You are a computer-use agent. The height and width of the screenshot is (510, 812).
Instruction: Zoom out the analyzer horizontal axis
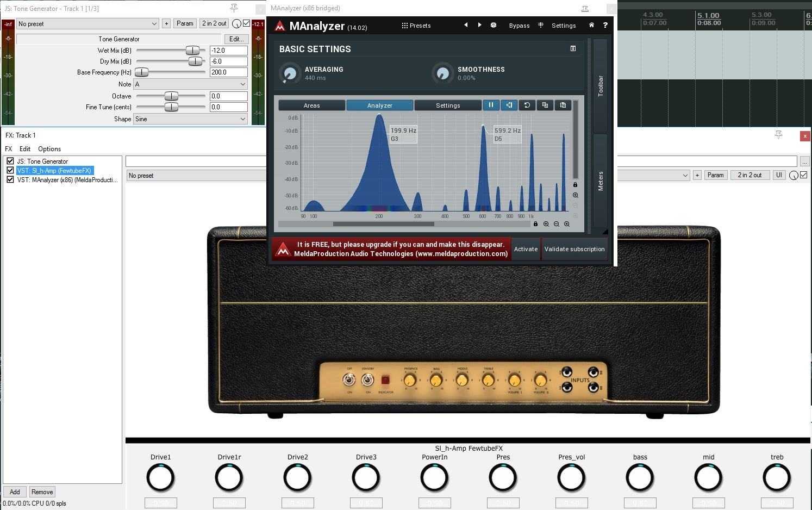click(557, 224)
